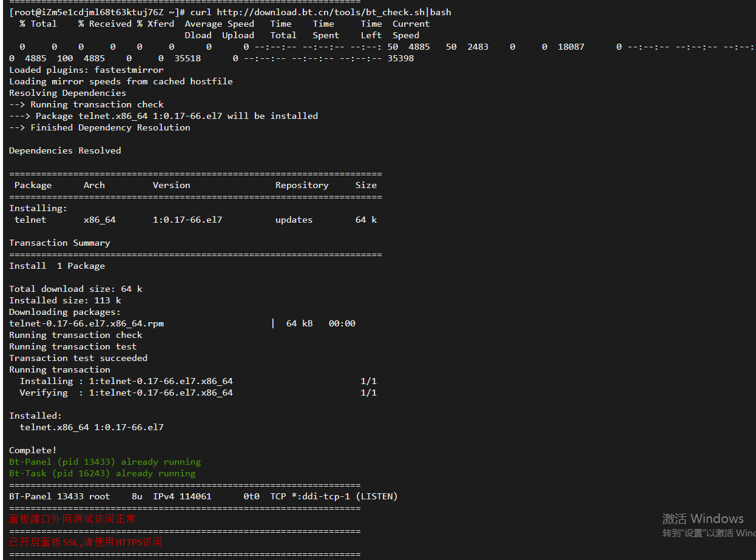Click 'Installed size: 113 k'
The height and width of the screenshot is (560, 756).
(65, 300)
